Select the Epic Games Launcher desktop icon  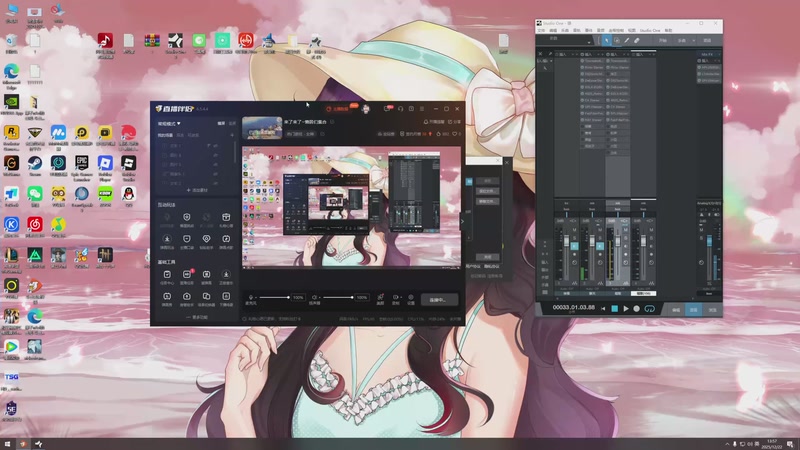[x=82, y=167]
